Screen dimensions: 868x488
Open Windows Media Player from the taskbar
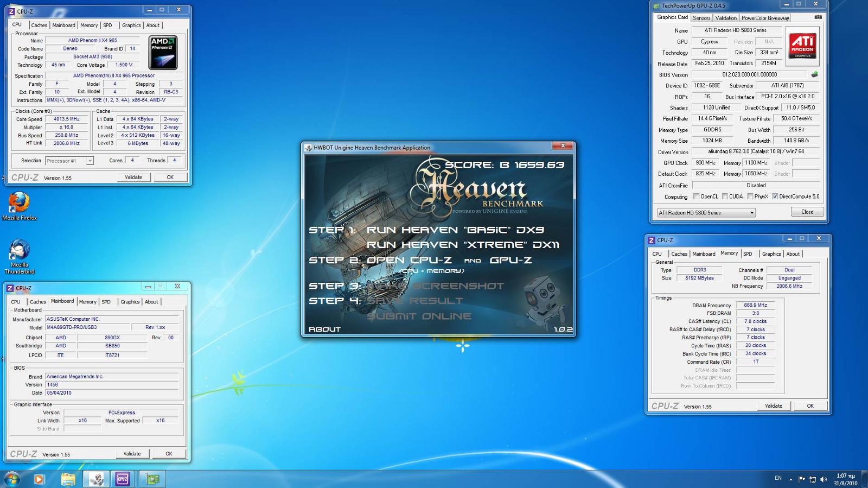pos(39,479)
